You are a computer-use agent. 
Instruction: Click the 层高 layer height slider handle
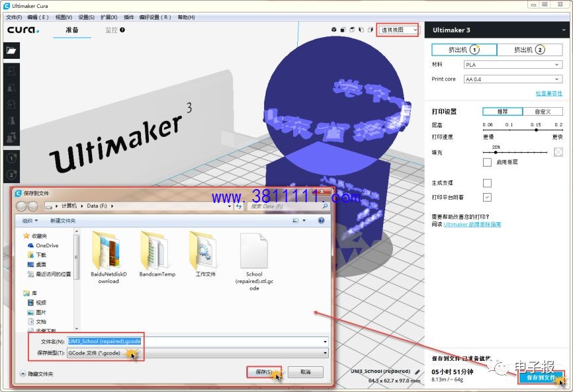pos(536,130)
